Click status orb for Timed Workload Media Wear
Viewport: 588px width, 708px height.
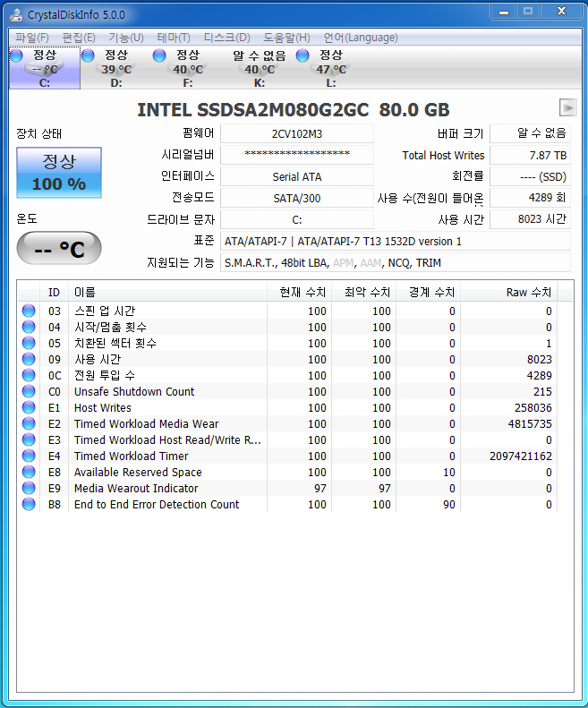[x=29, y=423]
